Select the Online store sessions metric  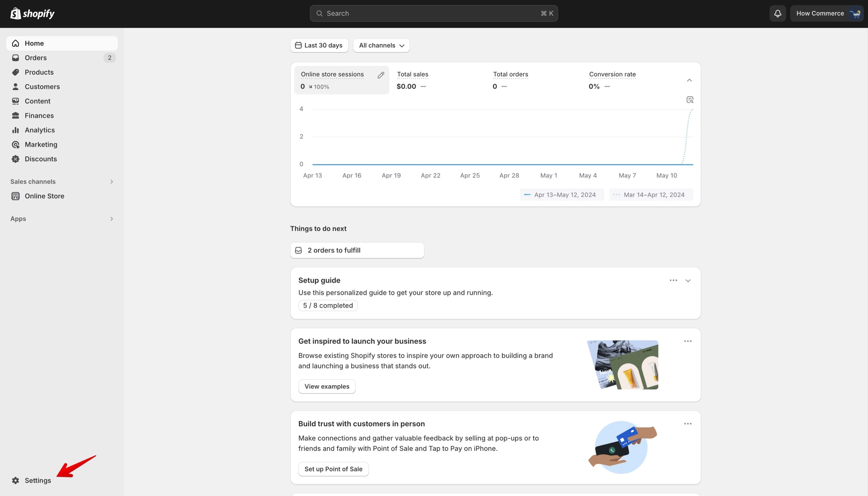pyautogui.click(x=341, y=80)
